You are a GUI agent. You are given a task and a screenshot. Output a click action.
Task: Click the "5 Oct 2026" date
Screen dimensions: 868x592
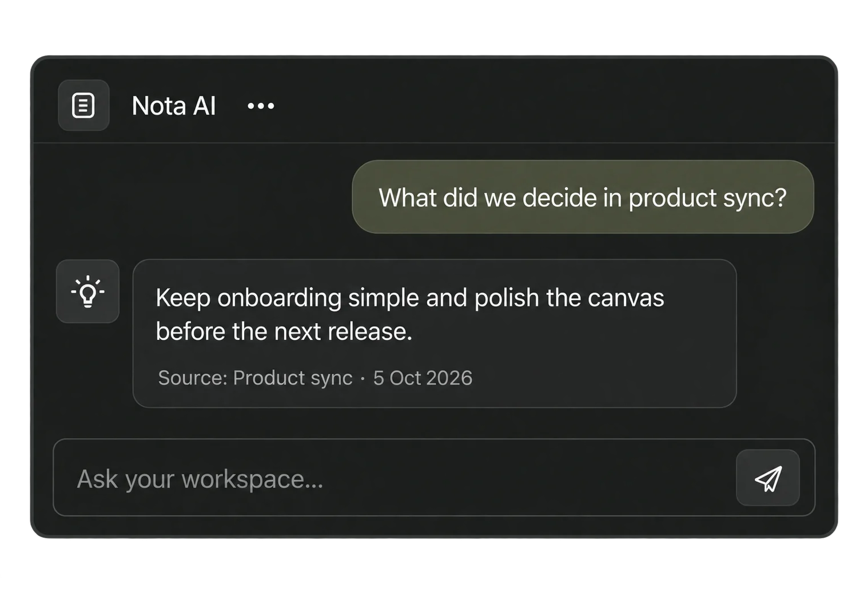pos(423,378)
